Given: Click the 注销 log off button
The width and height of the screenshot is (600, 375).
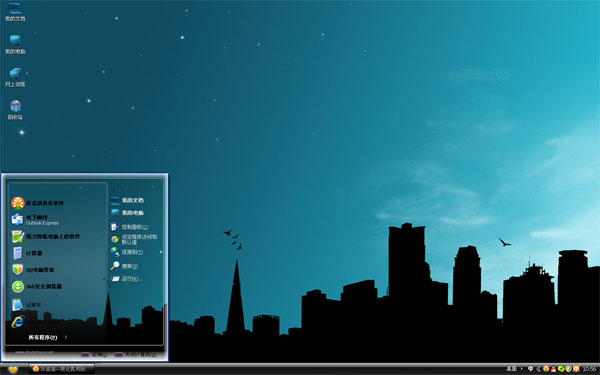Looking at the screenshot, I should coord(95,354).
